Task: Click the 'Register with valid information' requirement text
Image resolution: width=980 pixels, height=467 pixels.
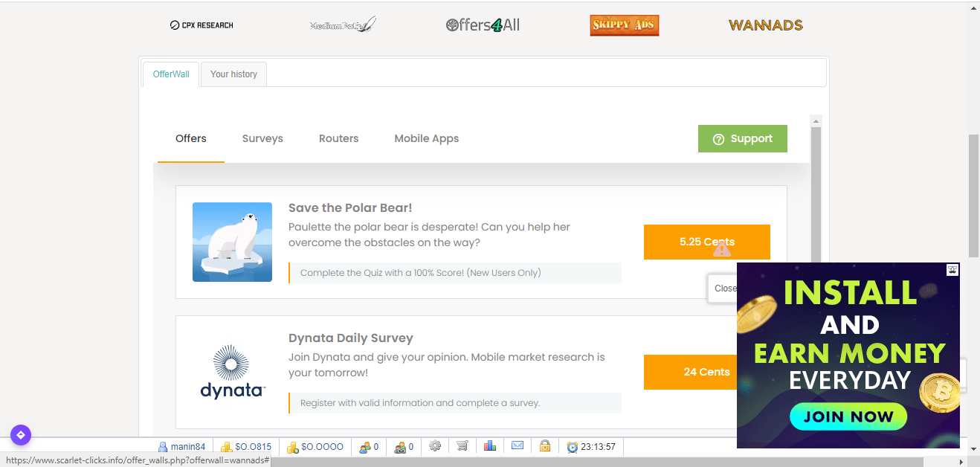Action: 420,403
